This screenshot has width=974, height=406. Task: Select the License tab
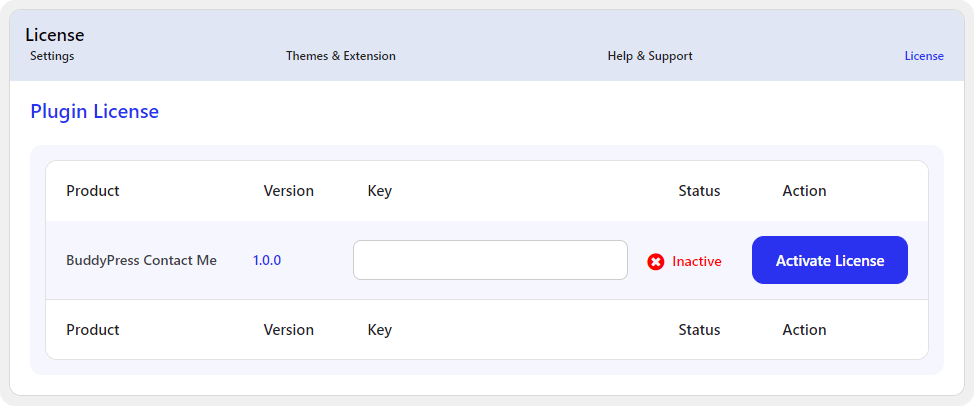pos(924,56)
